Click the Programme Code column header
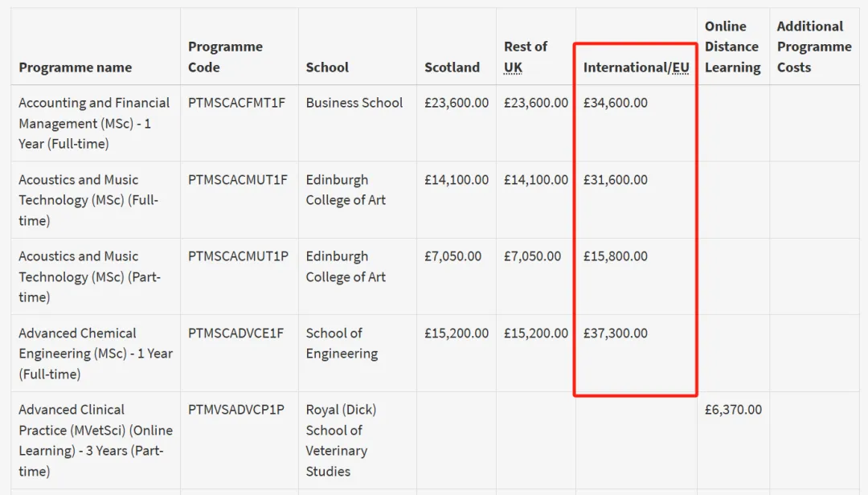 click(x=225, y=57)
